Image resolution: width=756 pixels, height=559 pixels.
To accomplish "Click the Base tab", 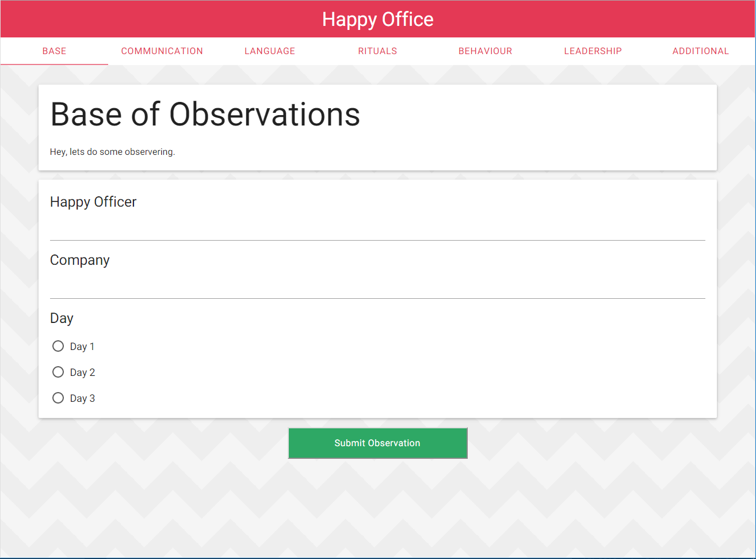I will coord(54,51).
